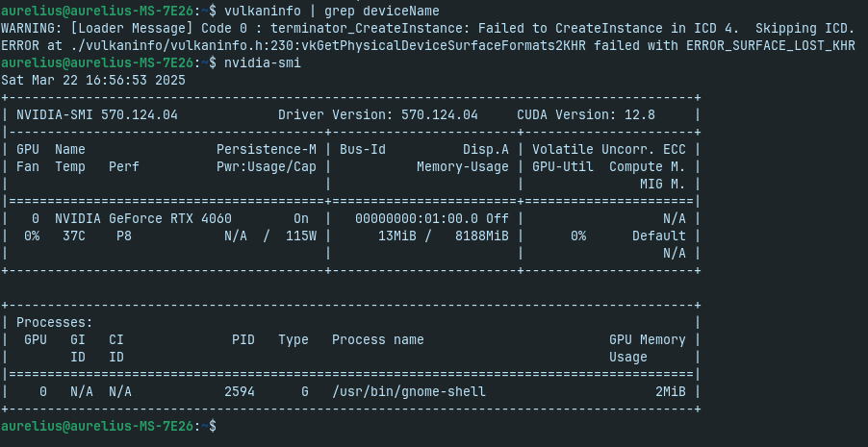
Task: Click the nvidia-smi command text
Action: pyautogui.click(x=263, y=63)
